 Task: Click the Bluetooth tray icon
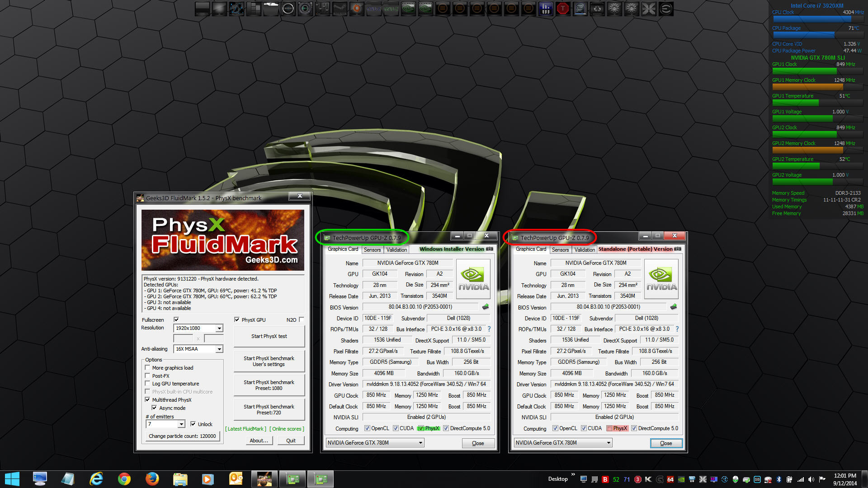[x=778, y=479]
